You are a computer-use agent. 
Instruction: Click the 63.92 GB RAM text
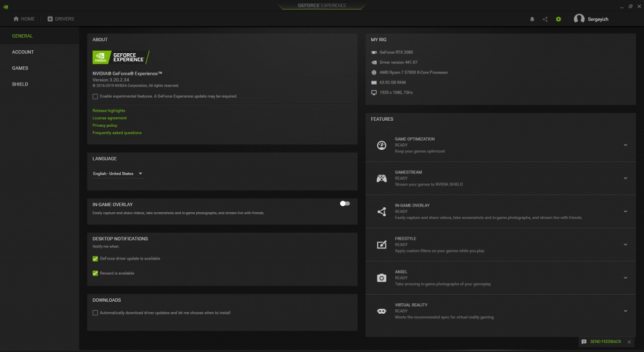point(392,82)
